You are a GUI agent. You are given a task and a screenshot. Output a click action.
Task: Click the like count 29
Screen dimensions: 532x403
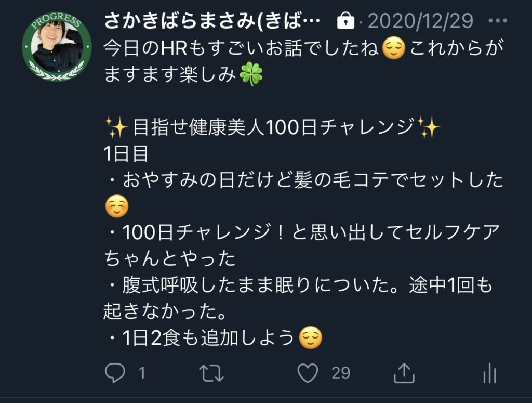[x=341, y=373]
